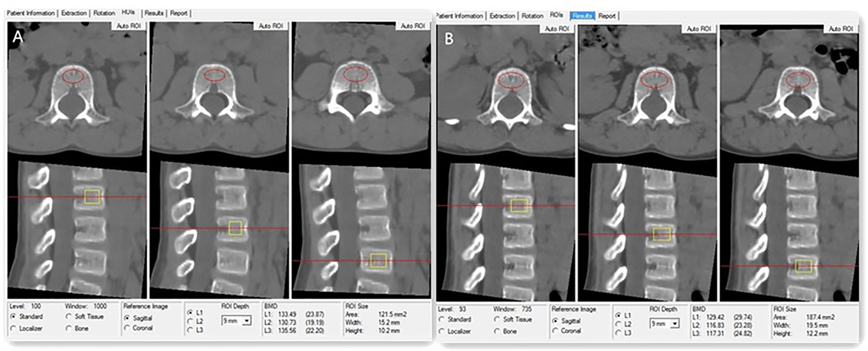Click Auto ROI on panel A's rightmost image
This screenshot has width=868, height=351.
point(412,26)
